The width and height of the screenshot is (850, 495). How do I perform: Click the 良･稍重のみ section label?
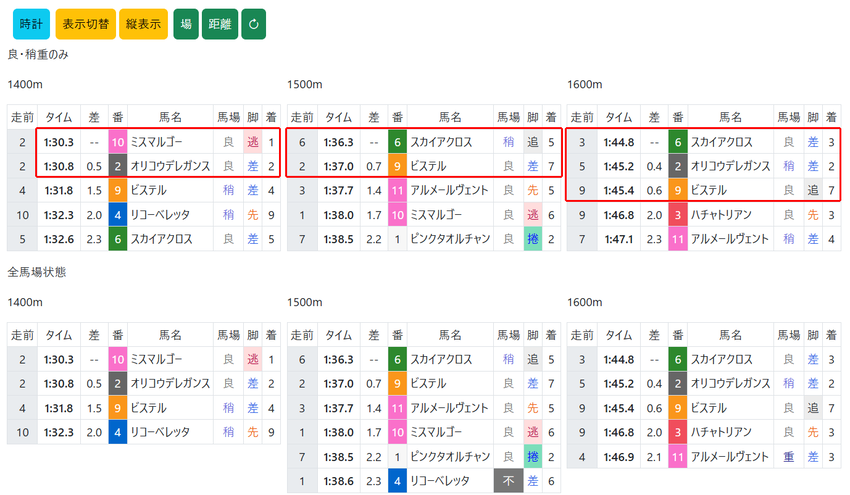(x=38, y=54)
